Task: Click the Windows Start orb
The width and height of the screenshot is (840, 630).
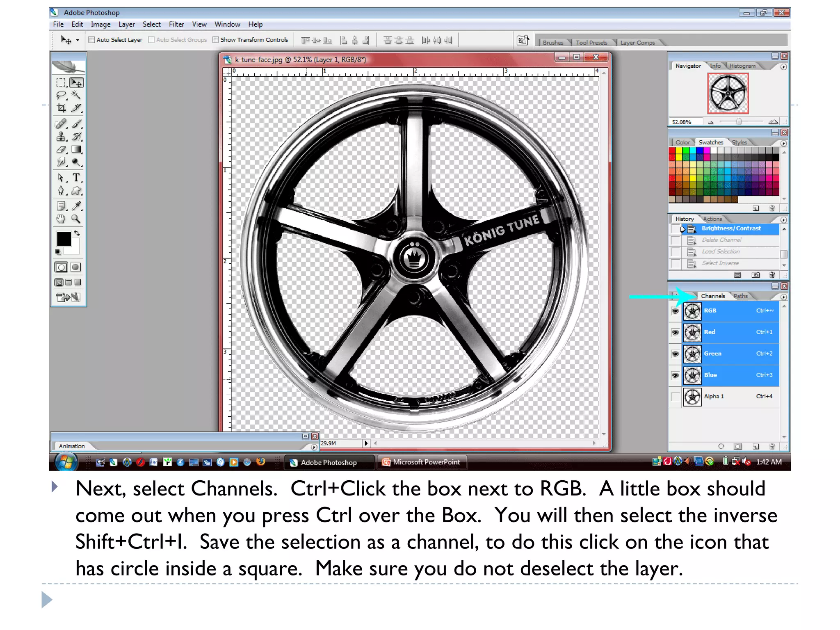Action: 66,462
